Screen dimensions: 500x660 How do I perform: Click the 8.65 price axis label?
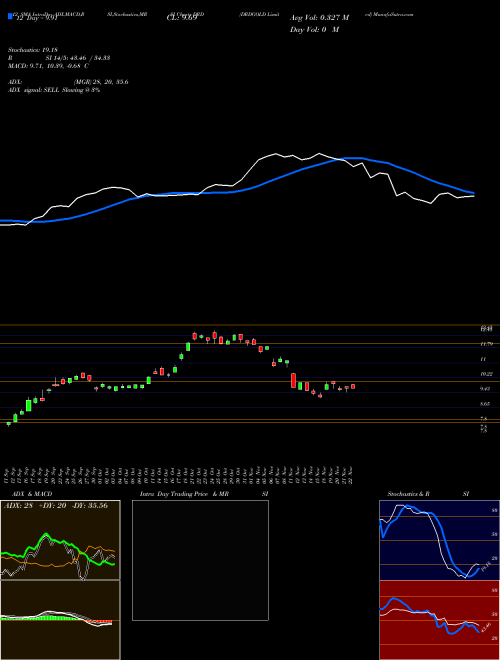(485, 404)
